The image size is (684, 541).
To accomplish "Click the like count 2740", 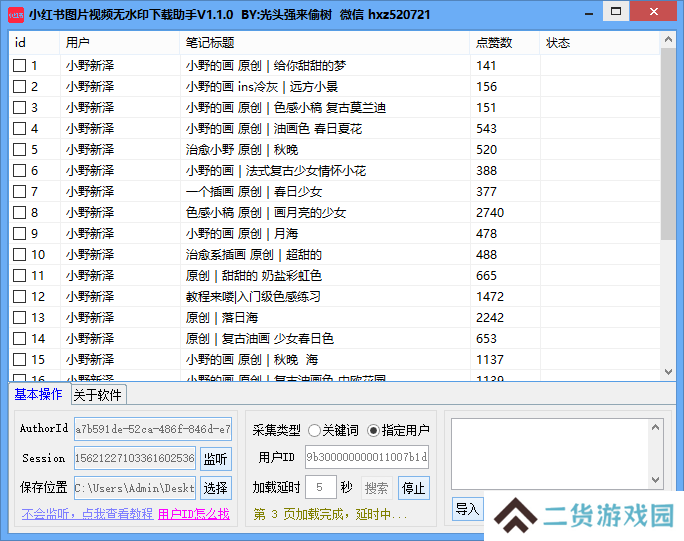I will point(490,212).
